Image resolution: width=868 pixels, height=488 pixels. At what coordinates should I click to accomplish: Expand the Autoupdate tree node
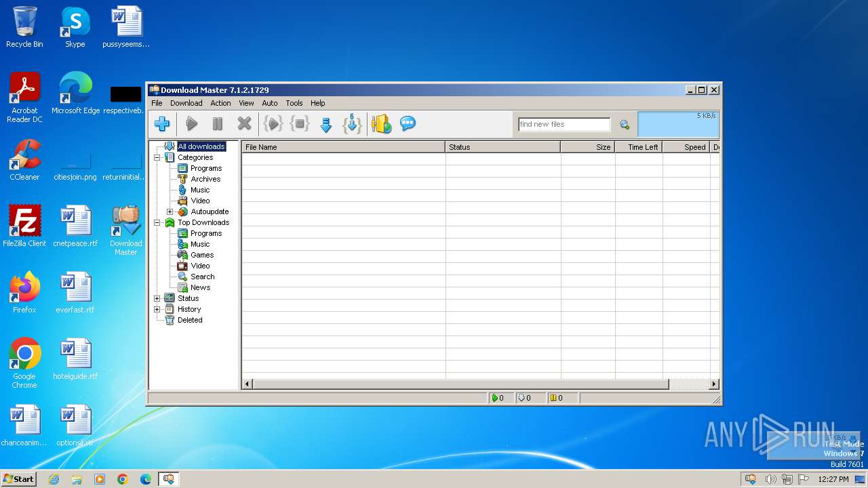tap(170, 211)
